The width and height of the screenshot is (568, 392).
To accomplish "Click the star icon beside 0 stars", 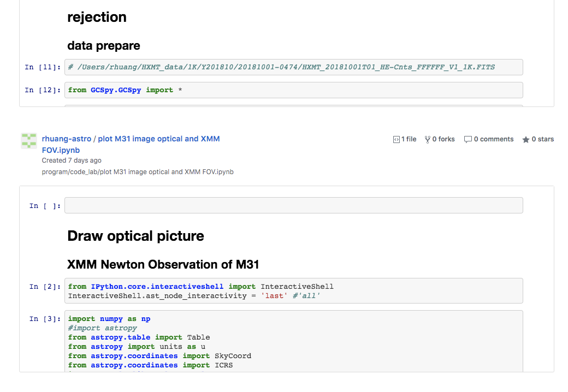I will click(x=526, y=140).
